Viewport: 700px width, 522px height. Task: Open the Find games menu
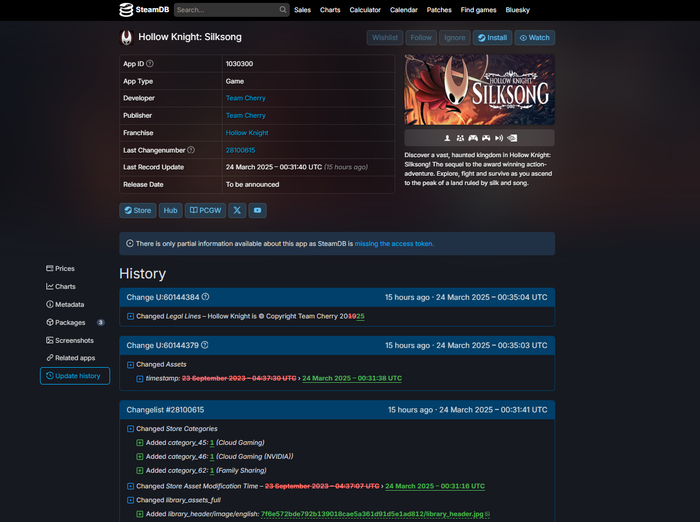(x=478, y=10)
